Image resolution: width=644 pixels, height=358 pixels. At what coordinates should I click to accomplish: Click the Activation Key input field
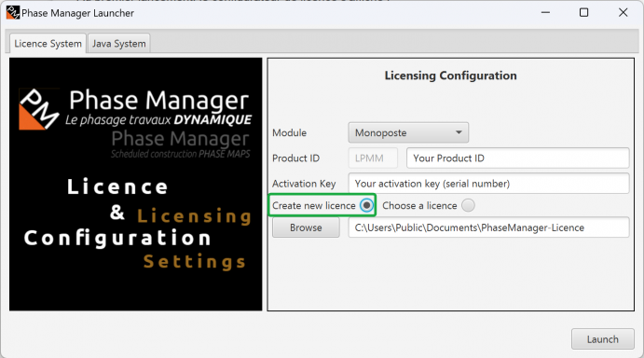coord(488,184)
